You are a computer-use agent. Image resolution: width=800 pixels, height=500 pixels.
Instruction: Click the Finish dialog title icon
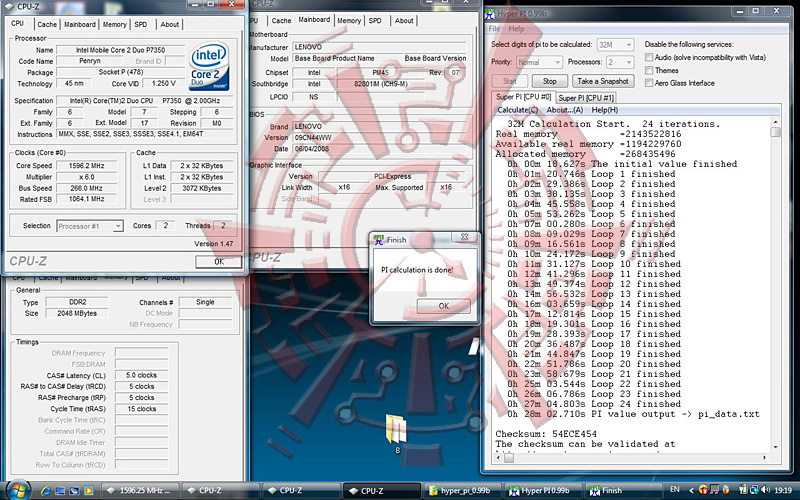pos(379,240)
